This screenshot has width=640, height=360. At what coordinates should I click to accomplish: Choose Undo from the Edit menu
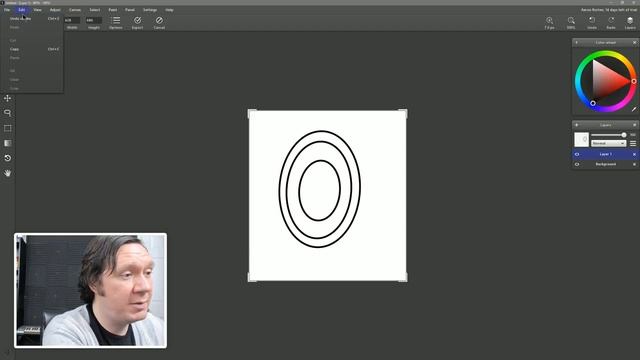click(32, 19)
